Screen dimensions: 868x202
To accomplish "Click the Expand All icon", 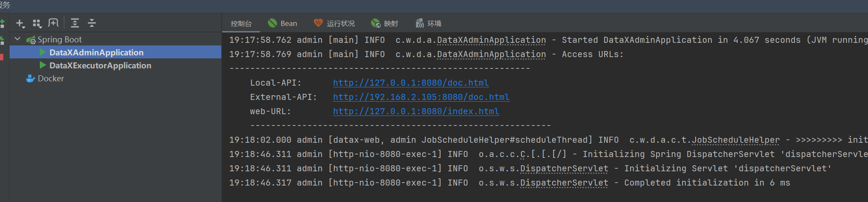I will (75, 23).
